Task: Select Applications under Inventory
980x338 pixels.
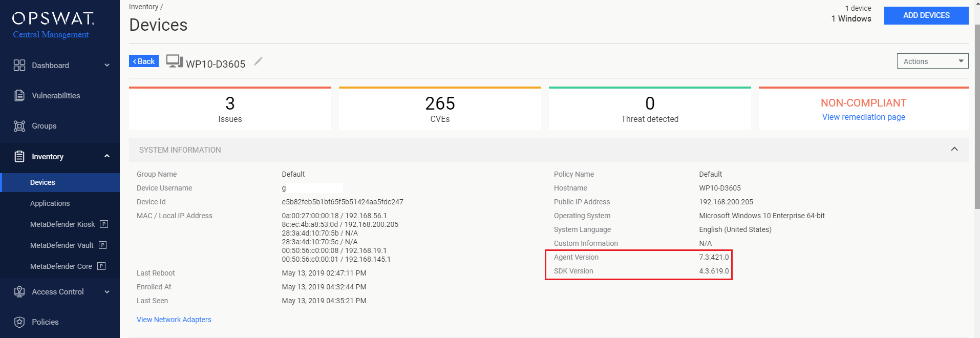Action: pyautogui.click(x=50, y=203)
